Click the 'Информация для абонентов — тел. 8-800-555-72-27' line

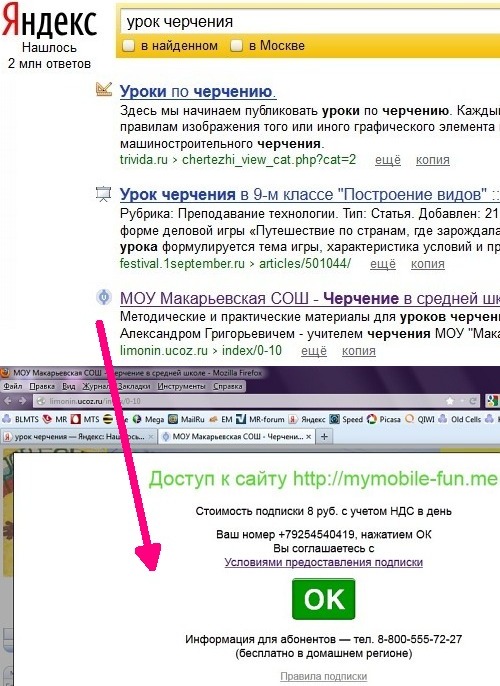pyautogui.click(x=323, y=639)
